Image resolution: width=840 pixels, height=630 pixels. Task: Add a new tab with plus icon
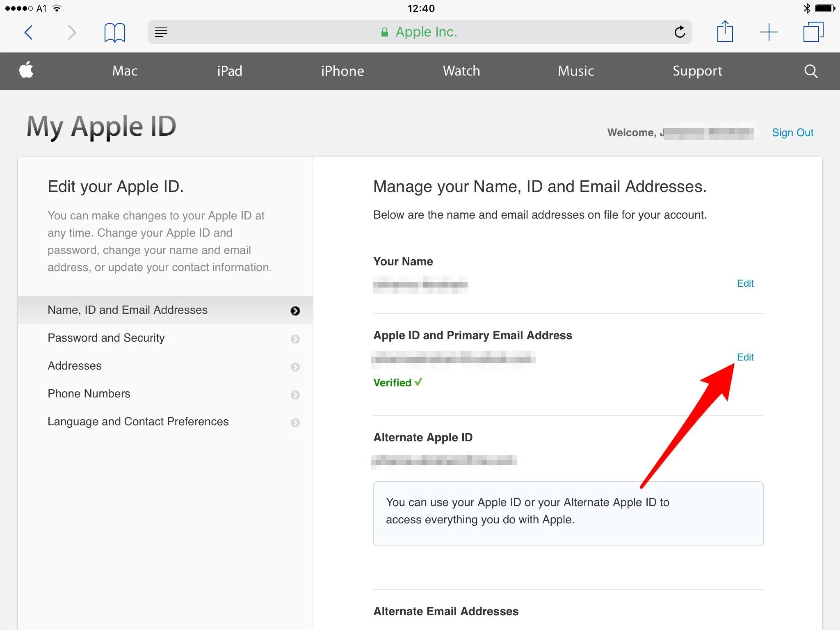769,32
